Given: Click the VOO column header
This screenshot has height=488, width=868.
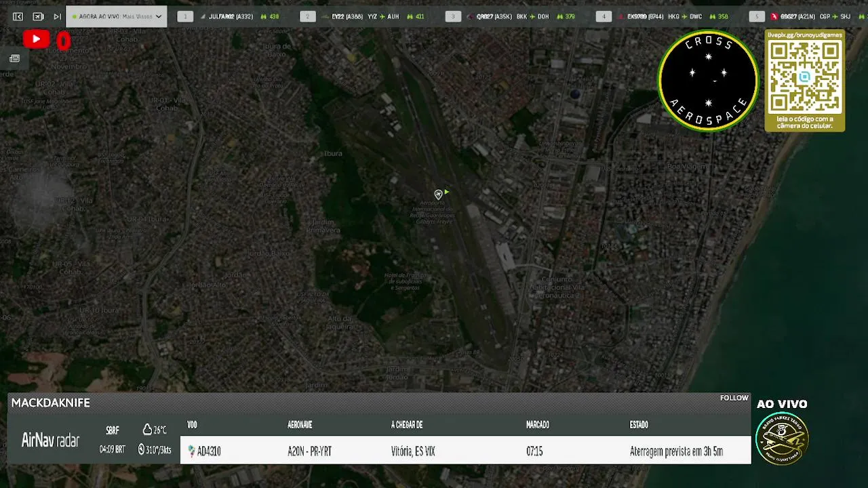Looking at the screenshot, I should coord(192,425).
